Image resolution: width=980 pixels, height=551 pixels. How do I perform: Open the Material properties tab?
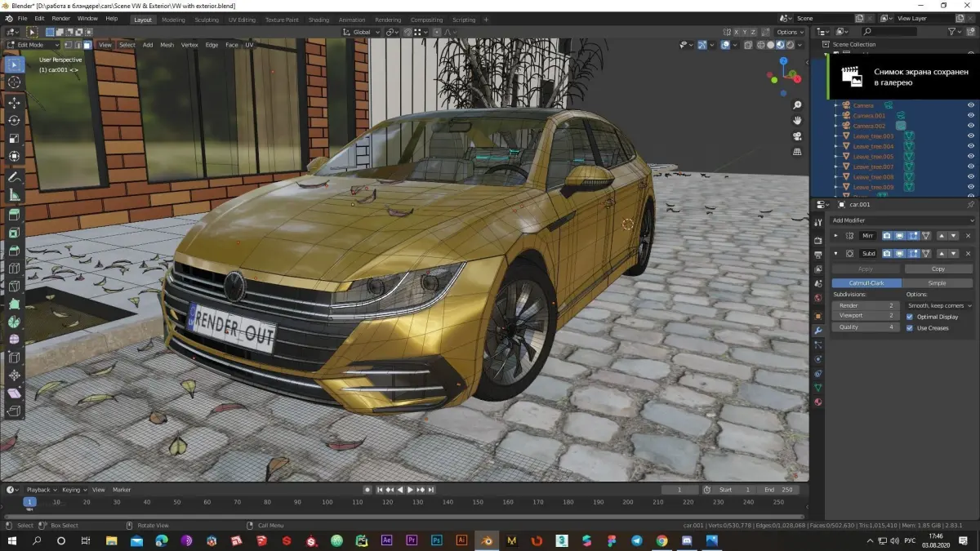[817, 402]
